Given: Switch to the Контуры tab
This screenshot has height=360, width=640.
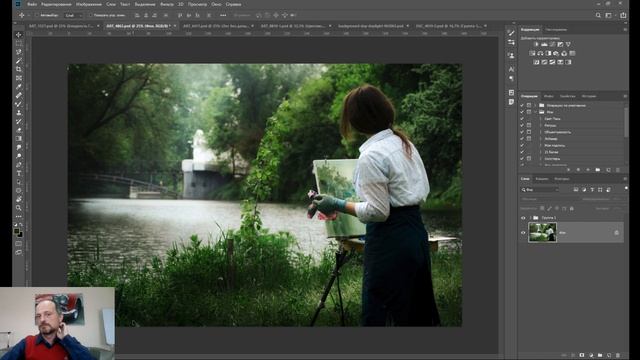Looking at the screenshot, I should click(562, 179).
